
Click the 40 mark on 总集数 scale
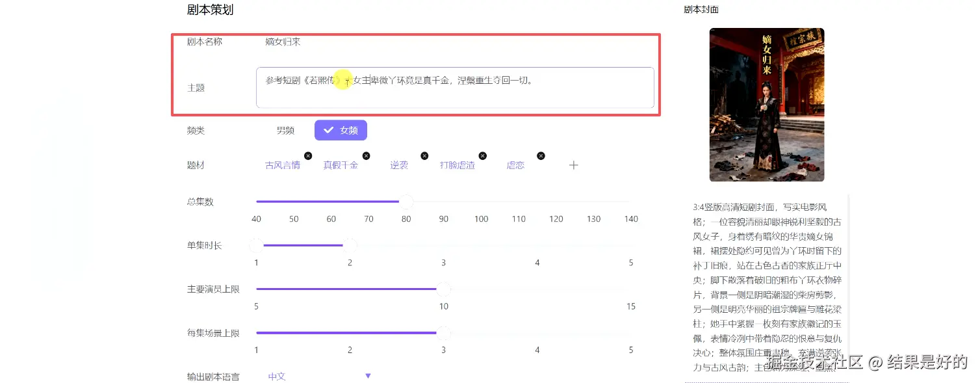pyautogui.click(x=256, y=219)
